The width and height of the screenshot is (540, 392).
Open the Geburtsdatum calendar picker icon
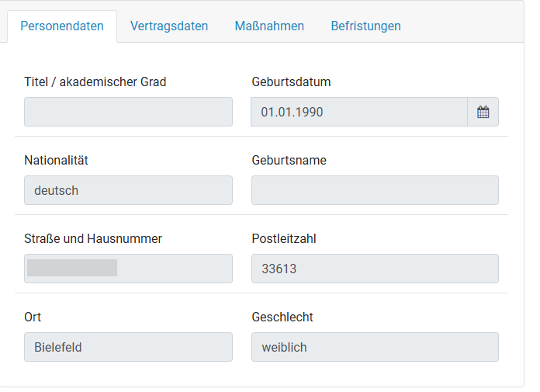(483, 112)
